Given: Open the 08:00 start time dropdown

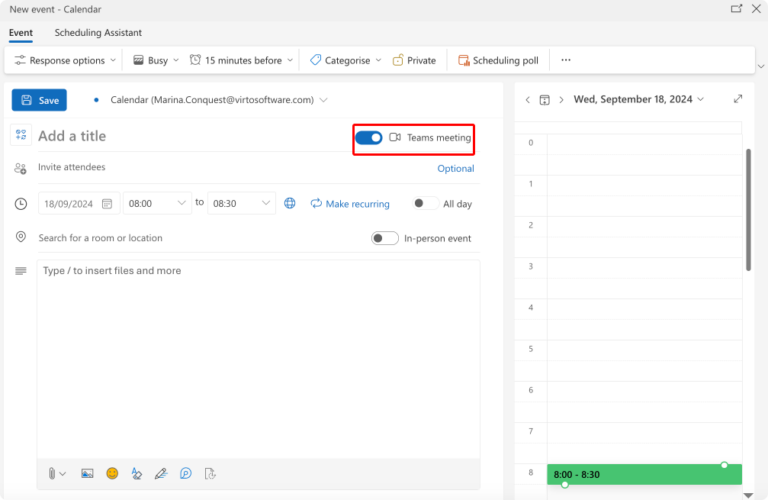Looking at the screenshot, I should pyautogui.click(x=157, y=203).
